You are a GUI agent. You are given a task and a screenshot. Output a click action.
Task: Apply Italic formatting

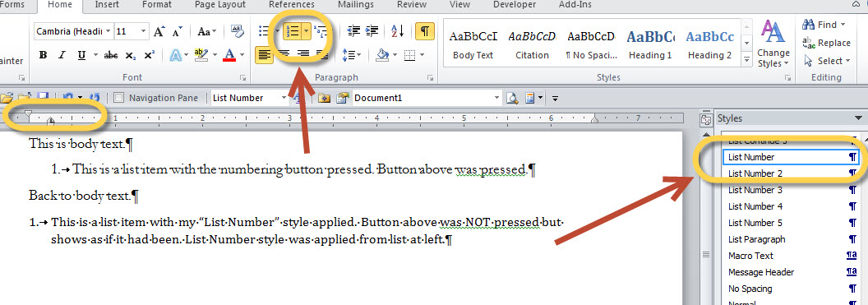(62, 55)
